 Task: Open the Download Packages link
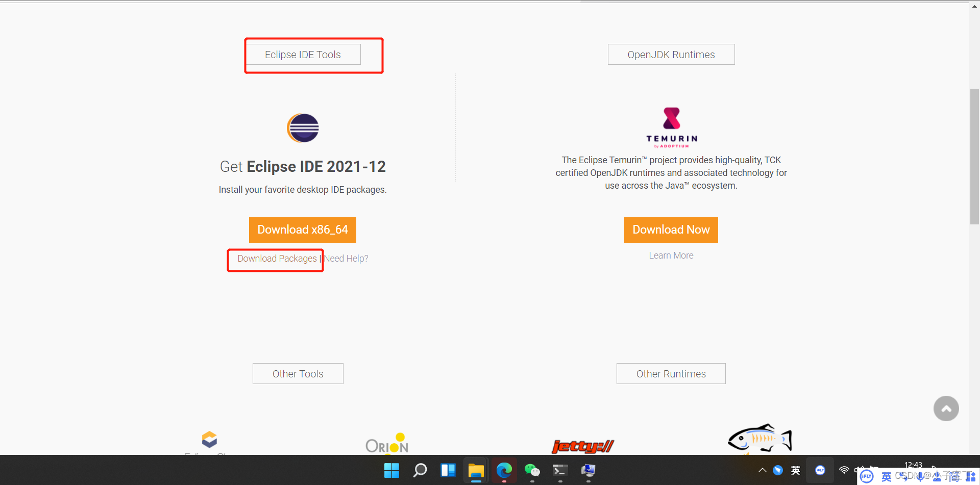pos(277,259)
